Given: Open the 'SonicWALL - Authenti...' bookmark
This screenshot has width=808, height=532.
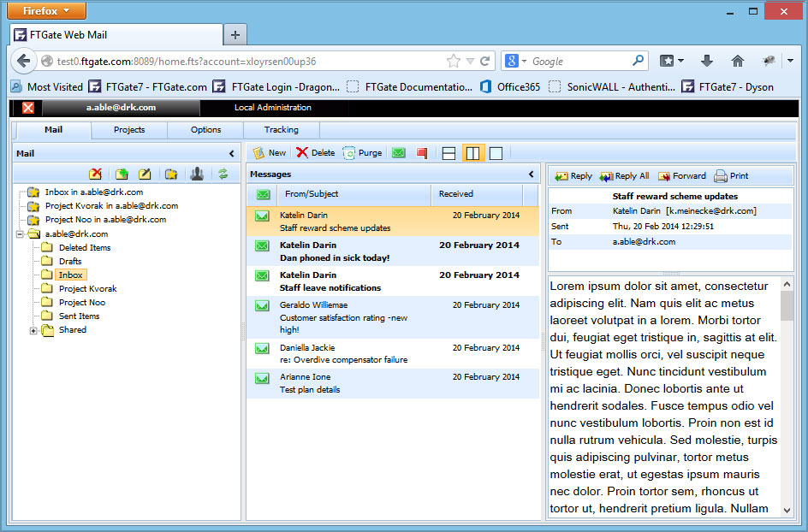Looking at the screenshot, I should (612, 87).
